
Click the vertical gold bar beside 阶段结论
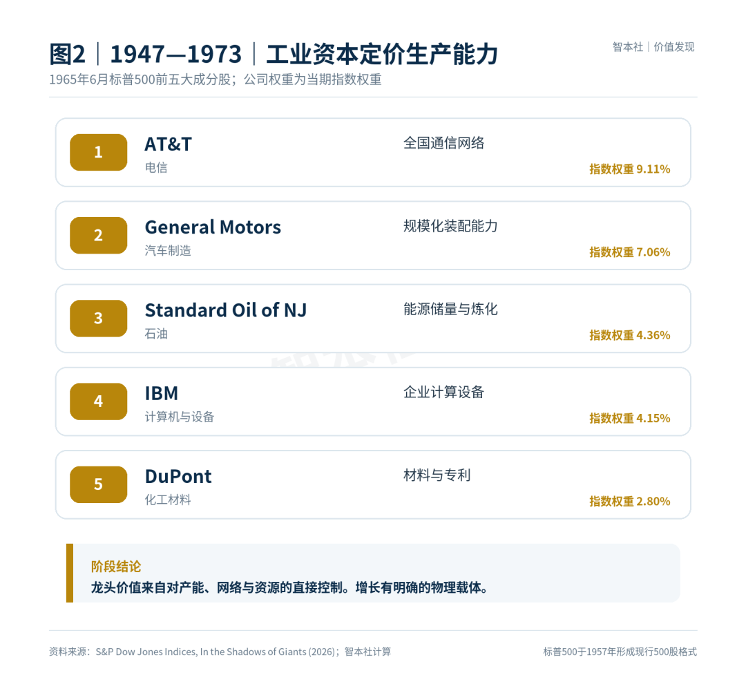(70, 573)
